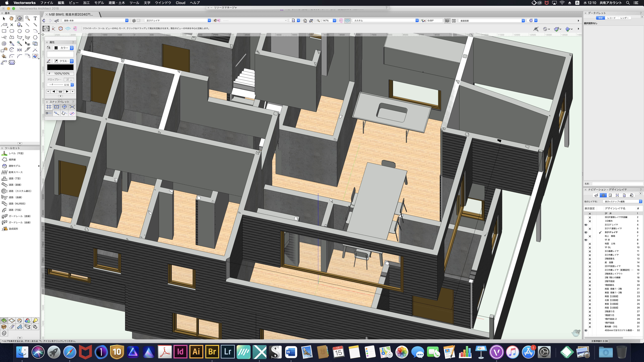This screenshot has height=362, width=644.
Task: Select the Pan hand tool
Action: pyautogui.click(x=11, y=18)
